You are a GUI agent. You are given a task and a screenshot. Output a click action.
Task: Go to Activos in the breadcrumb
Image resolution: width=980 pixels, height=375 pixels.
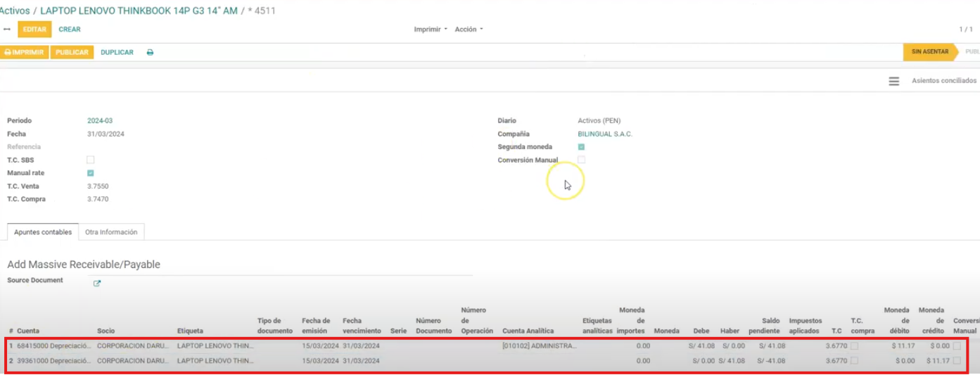(14, 11)
